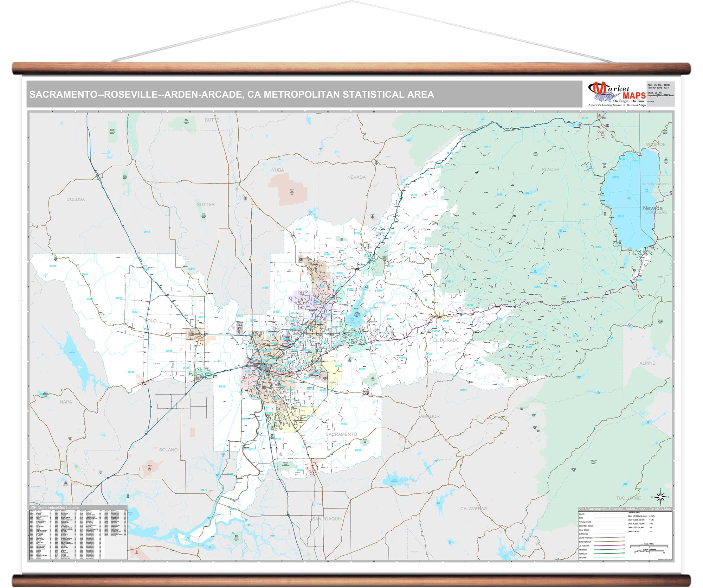Viewport: 703px width, 588px height.
Task: Click the mapsales@MarketMAPS.com email link
Action: coord(661,95)
